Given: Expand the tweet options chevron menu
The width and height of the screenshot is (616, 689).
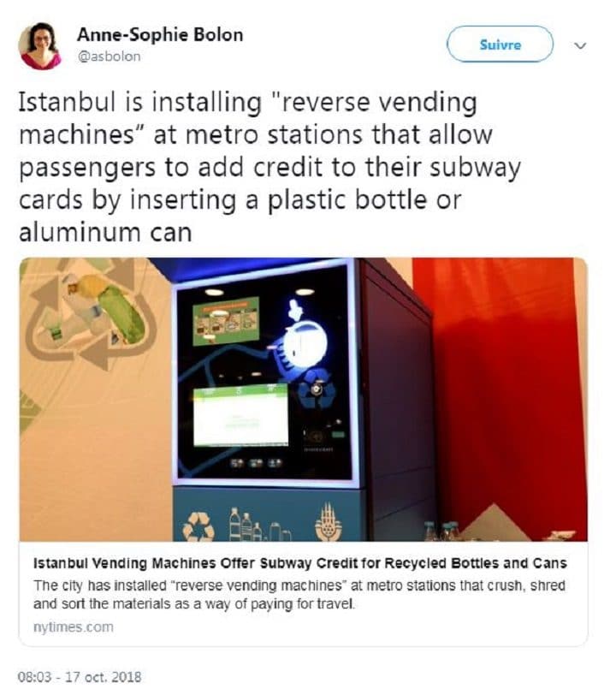Looking at the screenshot, I should click(x=580, y=45).
